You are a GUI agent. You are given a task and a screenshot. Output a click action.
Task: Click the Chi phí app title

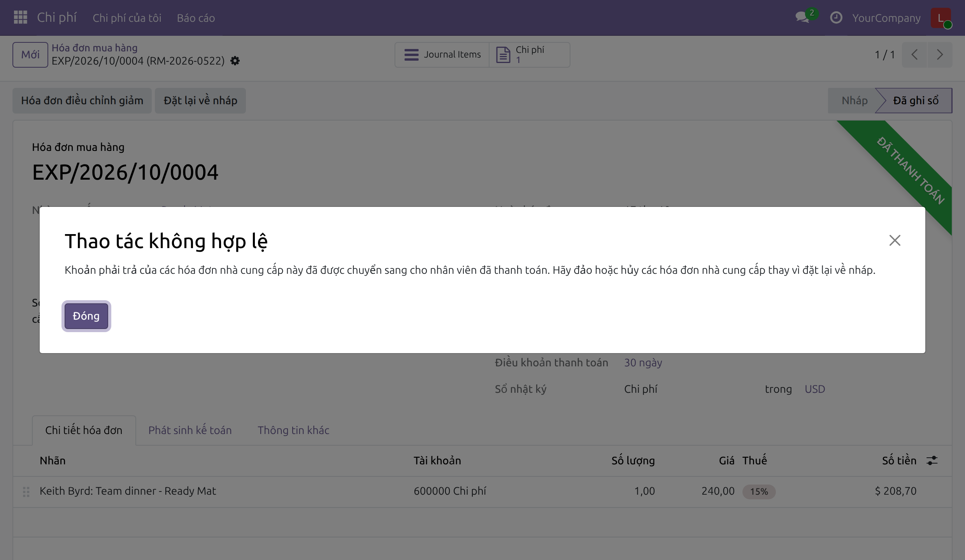point(57,17)
